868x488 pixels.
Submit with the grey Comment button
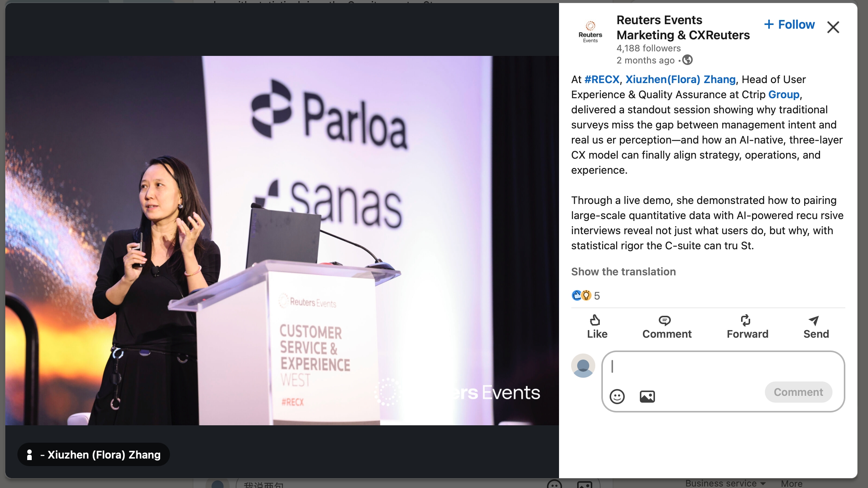tap(798, 392)
